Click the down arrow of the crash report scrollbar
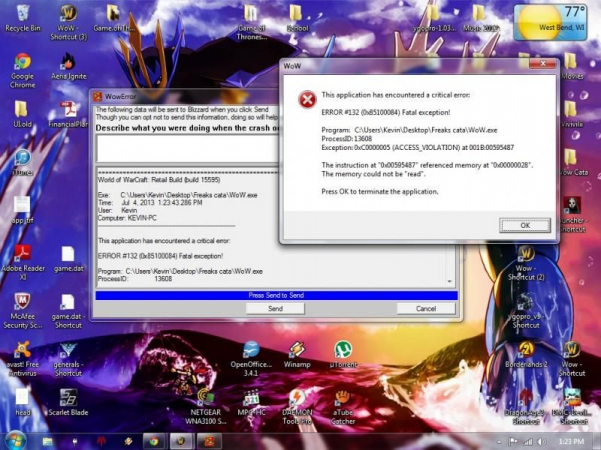Image resolution: width=601 pixels, height=450 pixels. point(450,282)
